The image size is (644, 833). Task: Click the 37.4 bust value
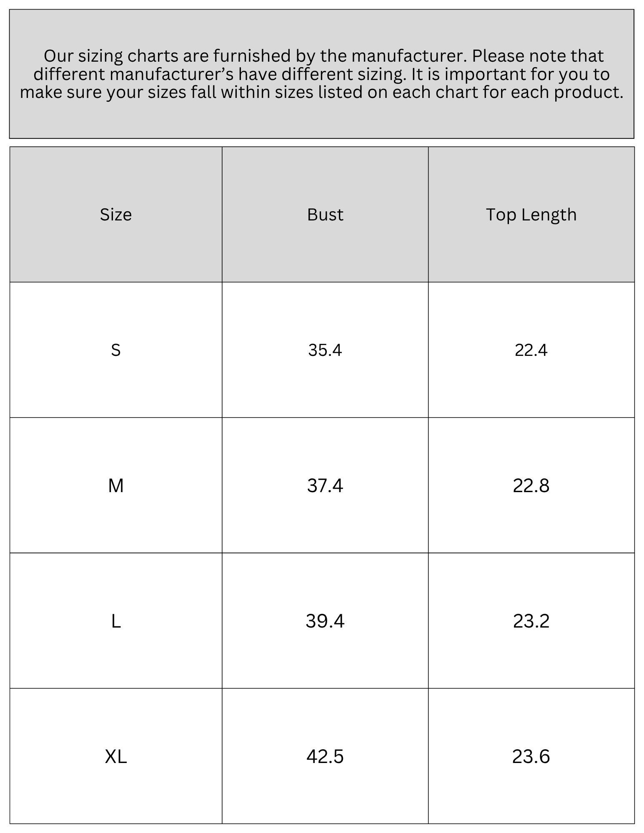pos(325,485)
